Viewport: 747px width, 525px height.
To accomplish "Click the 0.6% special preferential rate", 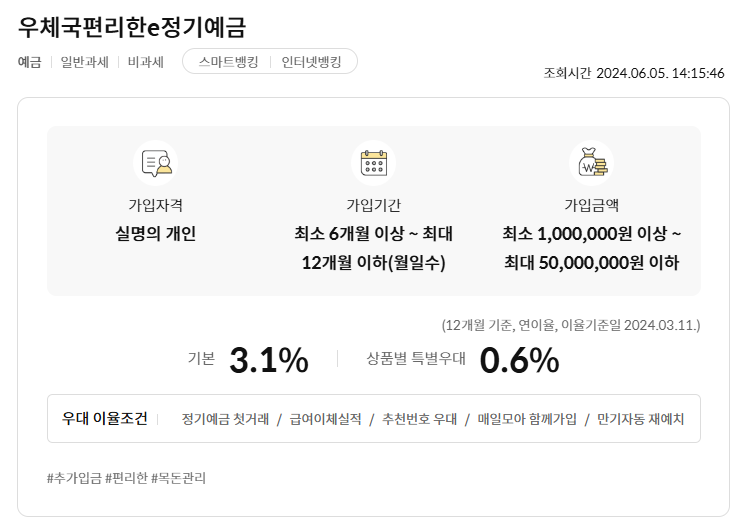I will (x=519, y=360).
